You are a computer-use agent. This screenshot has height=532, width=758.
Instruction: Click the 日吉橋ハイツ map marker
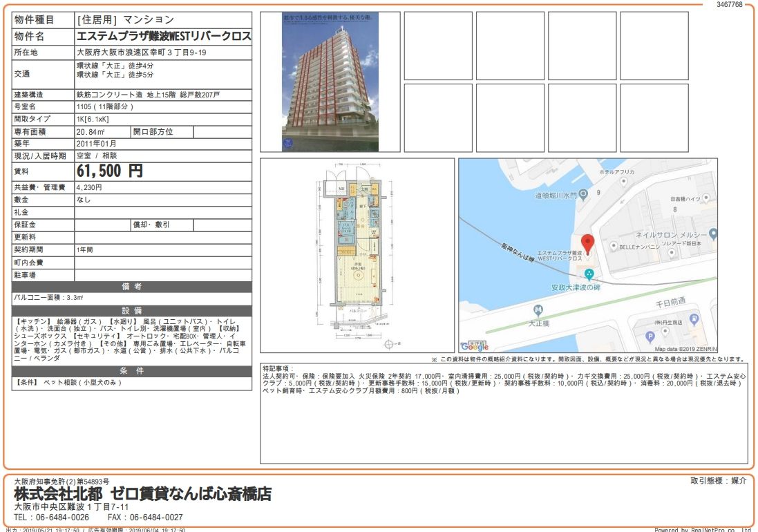point(705,197)
